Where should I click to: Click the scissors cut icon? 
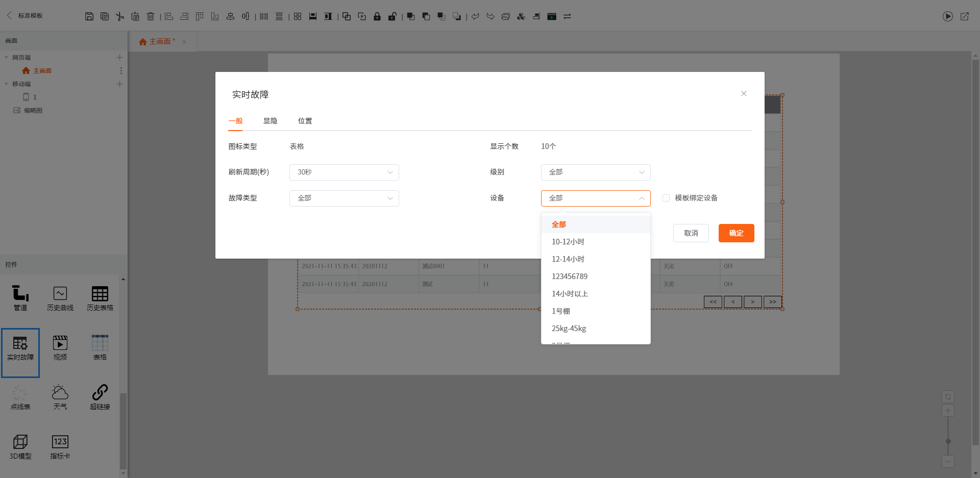[120, 16]
